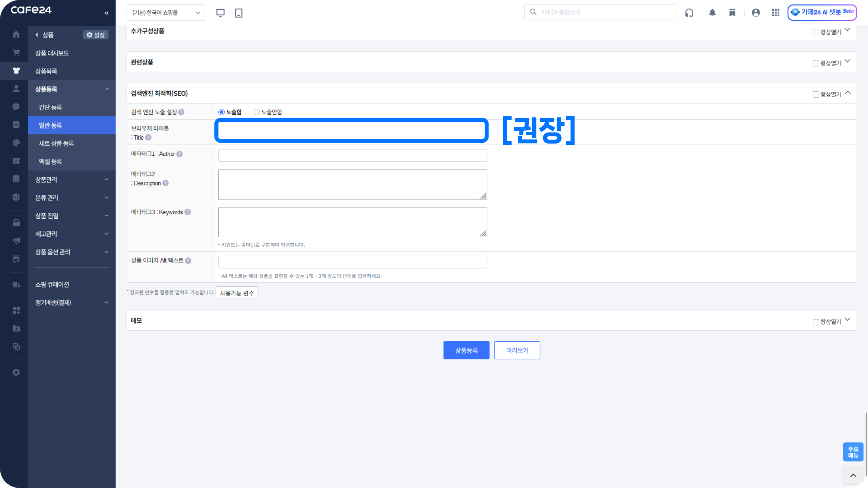Expand the 상품관리 sidebar menu
Image resolution: width=868 pixels, height=488 pixels.
click(71, 180)
